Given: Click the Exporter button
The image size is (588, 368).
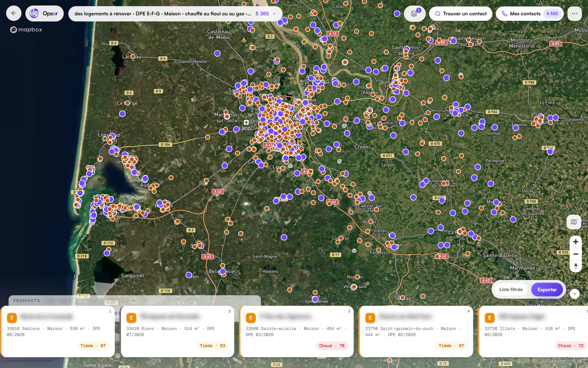Looking at the screenshot, I should click(x=547, y=289).
